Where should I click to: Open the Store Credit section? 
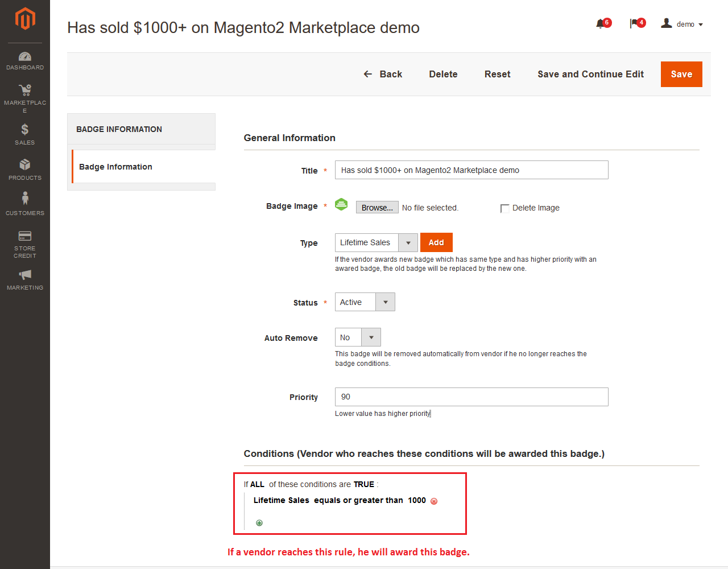(25, 242)
